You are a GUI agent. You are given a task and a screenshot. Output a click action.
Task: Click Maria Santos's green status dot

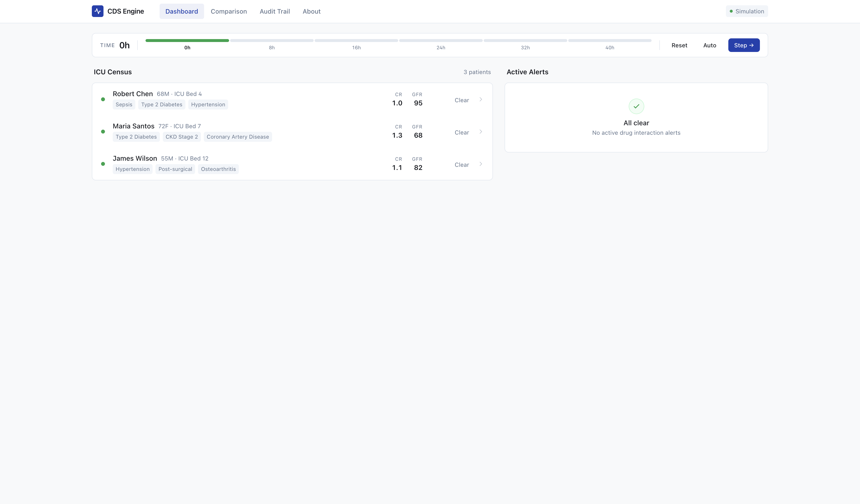103,132
